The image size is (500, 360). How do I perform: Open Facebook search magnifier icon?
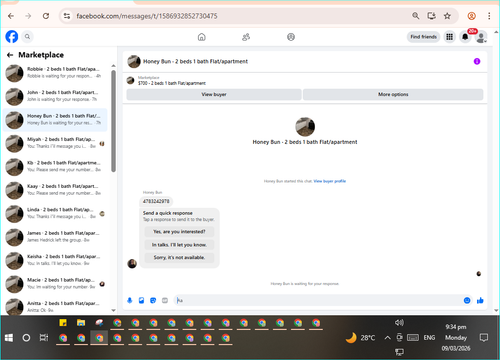pyautogui.click(x=27, y=37)
